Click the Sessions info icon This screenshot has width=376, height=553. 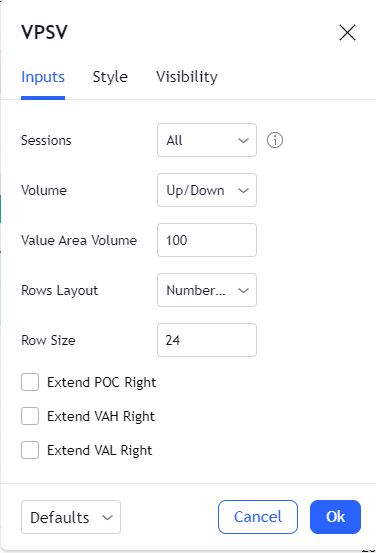[275, 140]
